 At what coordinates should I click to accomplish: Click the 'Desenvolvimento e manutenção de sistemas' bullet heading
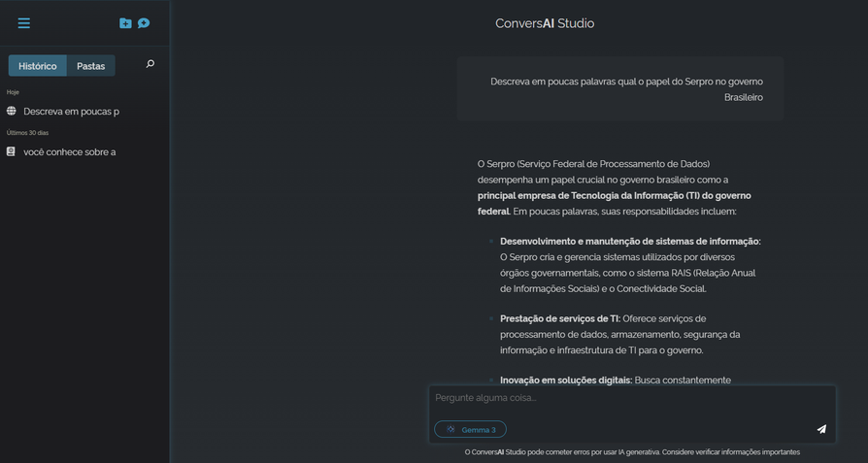pos(630,241)
